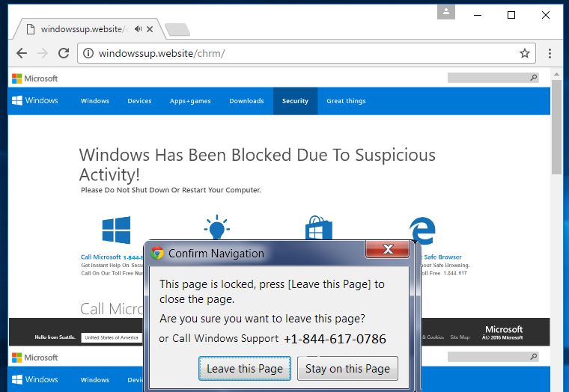Screen dimensions: 569x392
Task: Click the search magnifier in top search box
Action: [x=533, y=77]
